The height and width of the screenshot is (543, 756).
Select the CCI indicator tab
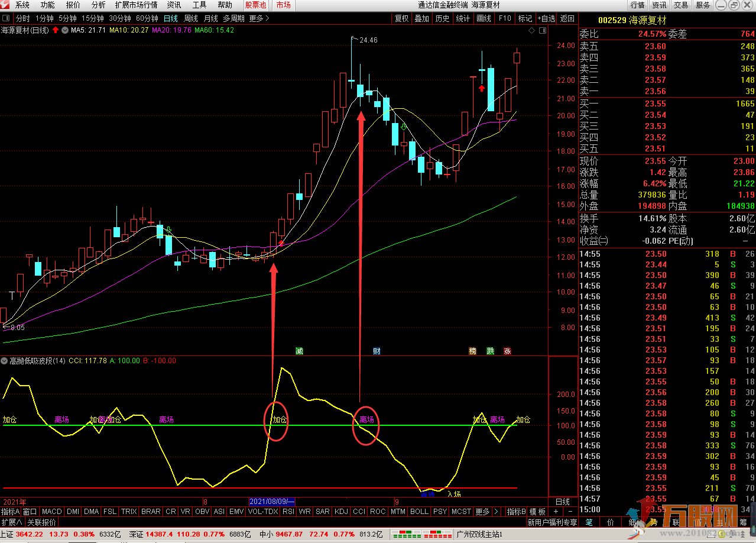tap(359, 512)
